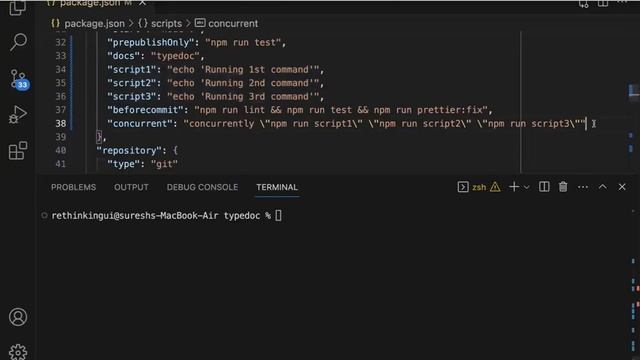The height and width of the screenshot is (360, 640).
Task: Open the Accounts menu icon
Action: (18, 317)
